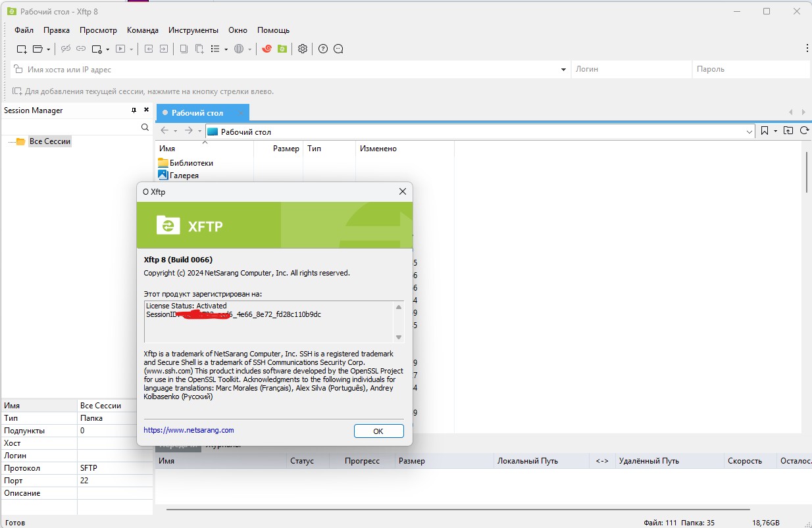The height and width of the screenshot is (528, 812).
Task: Launch Xshell via the red swirl icon
Action: click(266, 49)
